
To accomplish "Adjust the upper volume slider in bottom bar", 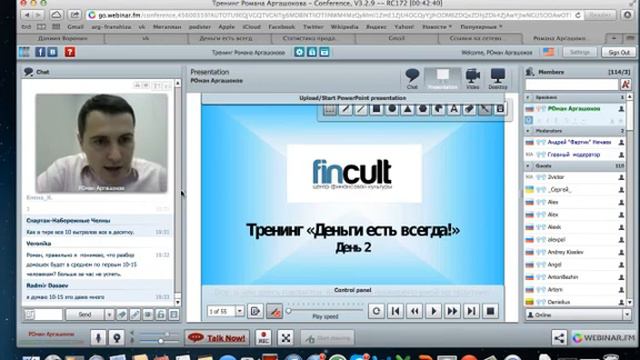I will pos(157,334).
